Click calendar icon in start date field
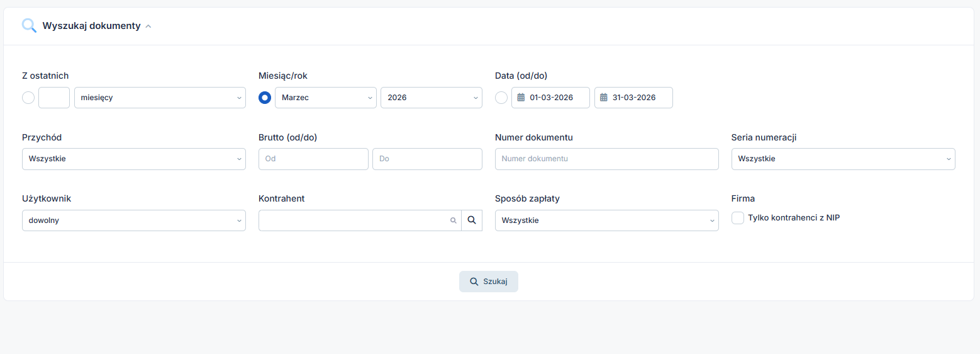This screenshot has width=980, height=354. pos(521,98)
